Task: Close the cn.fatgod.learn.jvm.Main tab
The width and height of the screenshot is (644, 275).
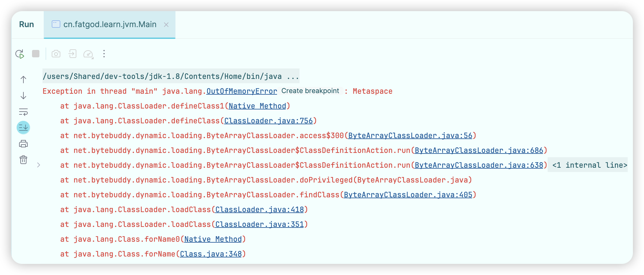Action: tap(166, 25)
